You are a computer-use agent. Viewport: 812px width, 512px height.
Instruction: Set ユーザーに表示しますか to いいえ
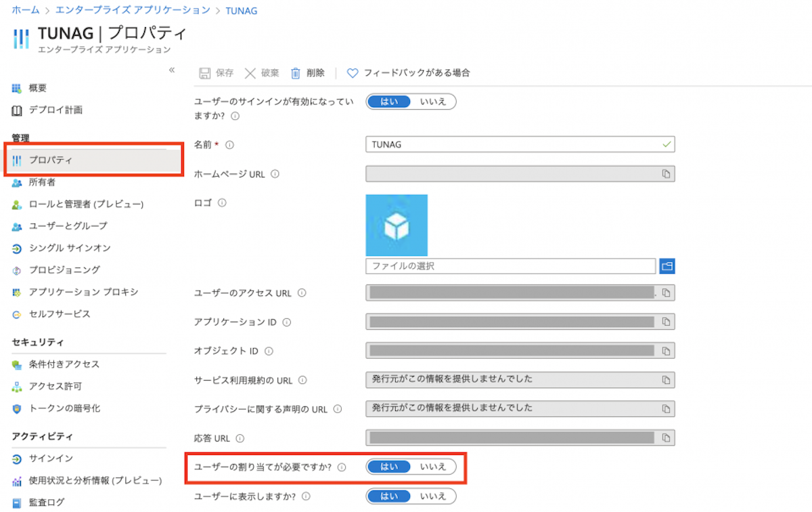click(x=433, y=496)
